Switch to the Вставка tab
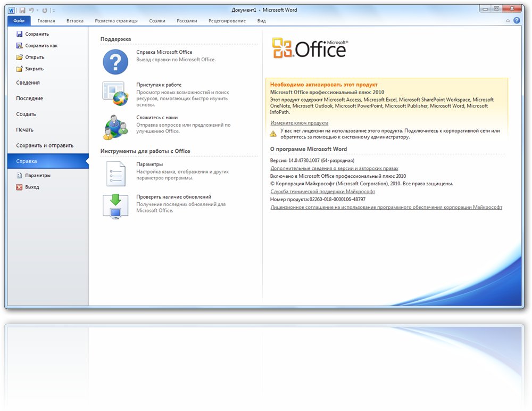 click(75, 21)
